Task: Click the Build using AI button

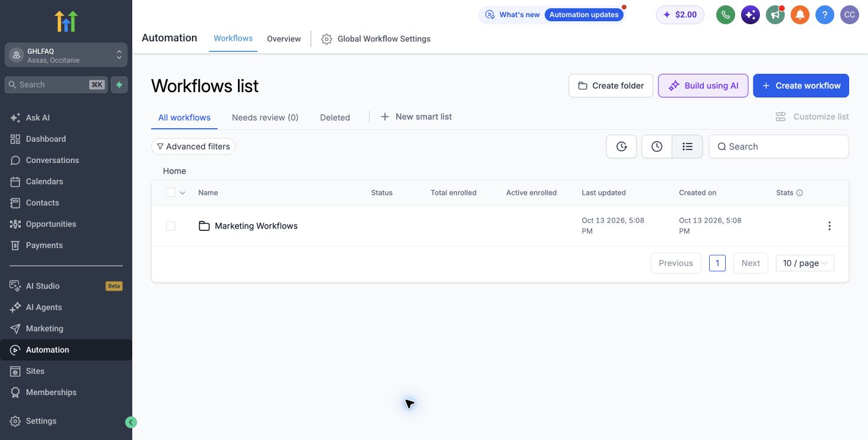Action: point(703,86)
